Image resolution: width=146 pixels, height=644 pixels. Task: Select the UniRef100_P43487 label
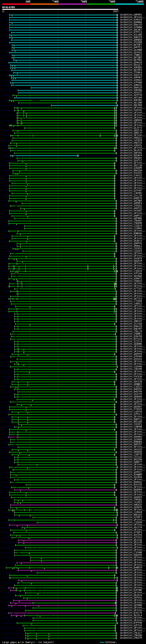point(131,211)
